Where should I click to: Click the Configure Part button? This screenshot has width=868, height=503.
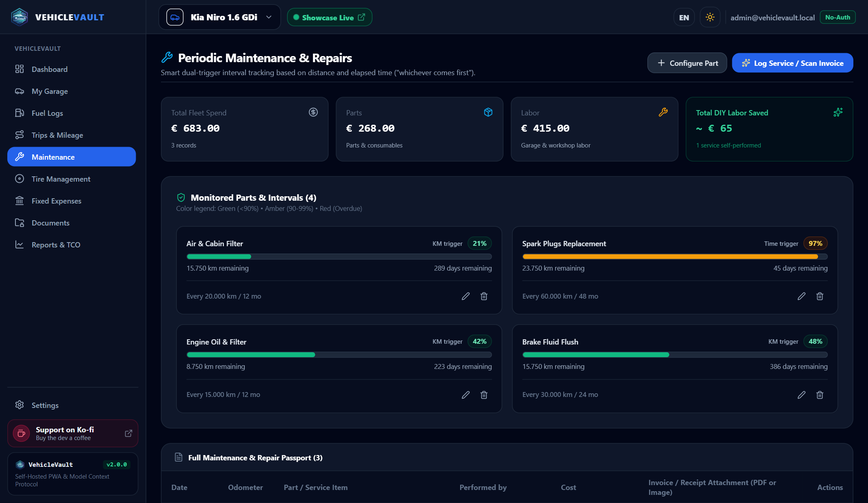pos(687,63)
